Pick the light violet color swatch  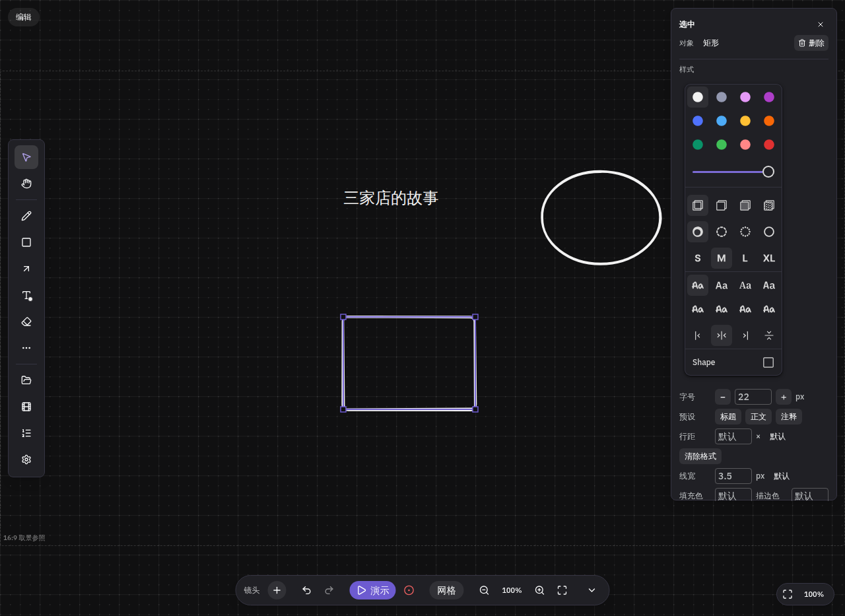(745, 97)
